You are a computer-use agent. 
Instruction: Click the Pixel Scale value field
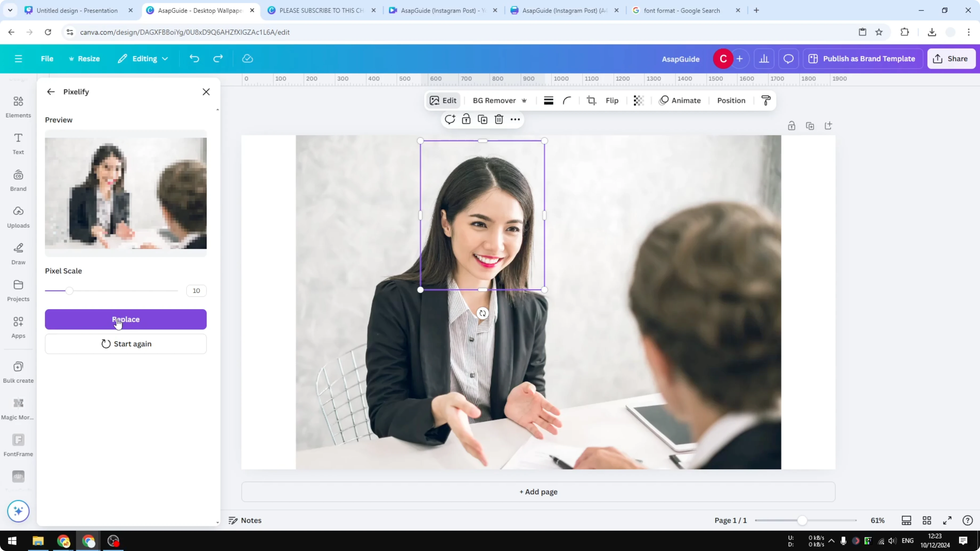tap(196, 290)
